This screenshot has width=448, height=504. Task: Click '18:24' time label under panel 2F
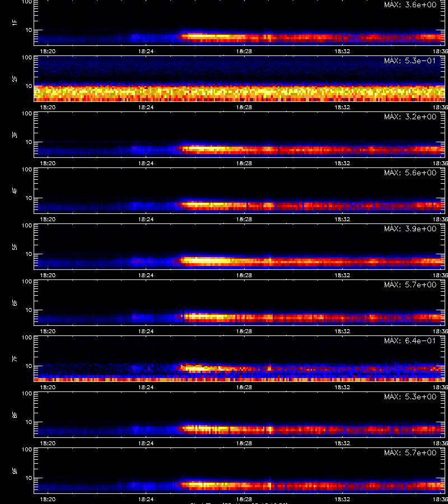point(146,107)
